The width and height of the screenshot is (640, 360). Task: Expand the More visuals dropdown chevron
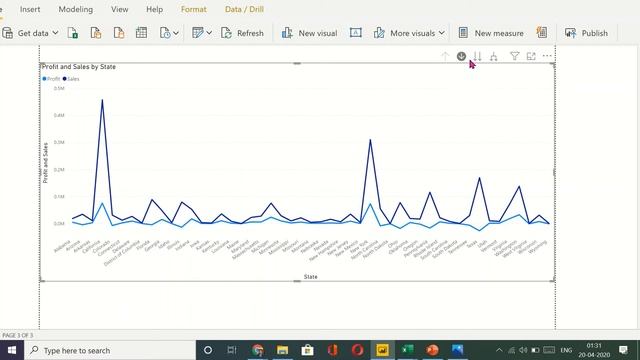[442, 33]
